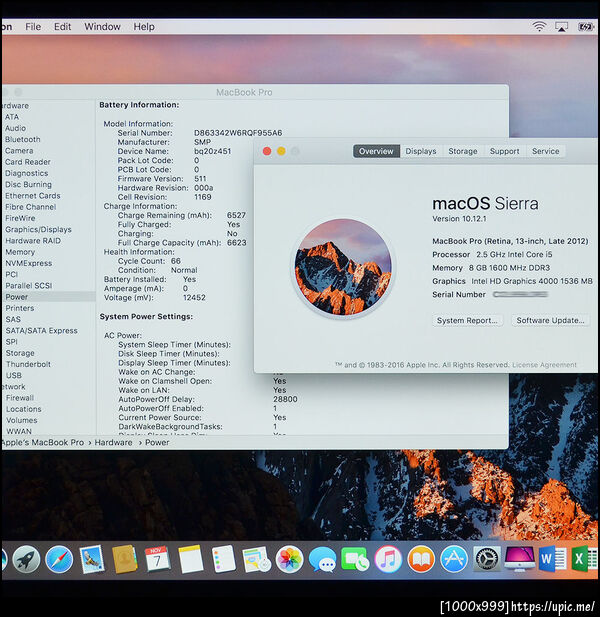Open the License Agreement link
The width and height of the screenshot is (600, 617).
point(545,365)
